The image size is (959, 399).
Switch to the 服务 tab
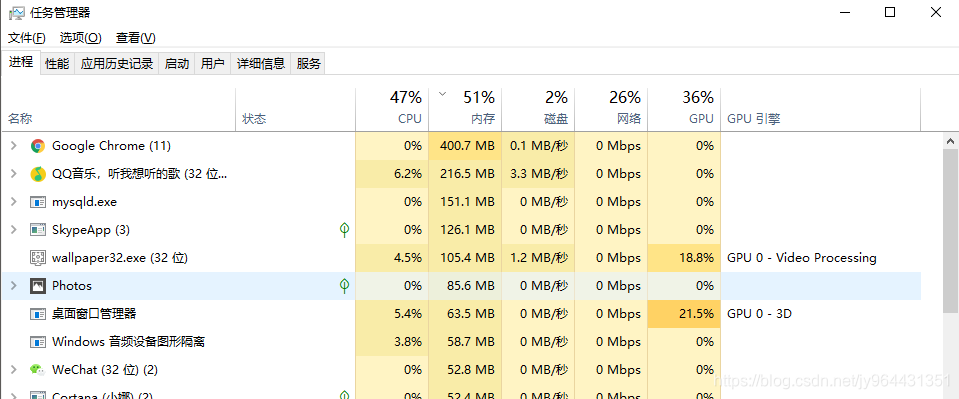pos(308,63)
